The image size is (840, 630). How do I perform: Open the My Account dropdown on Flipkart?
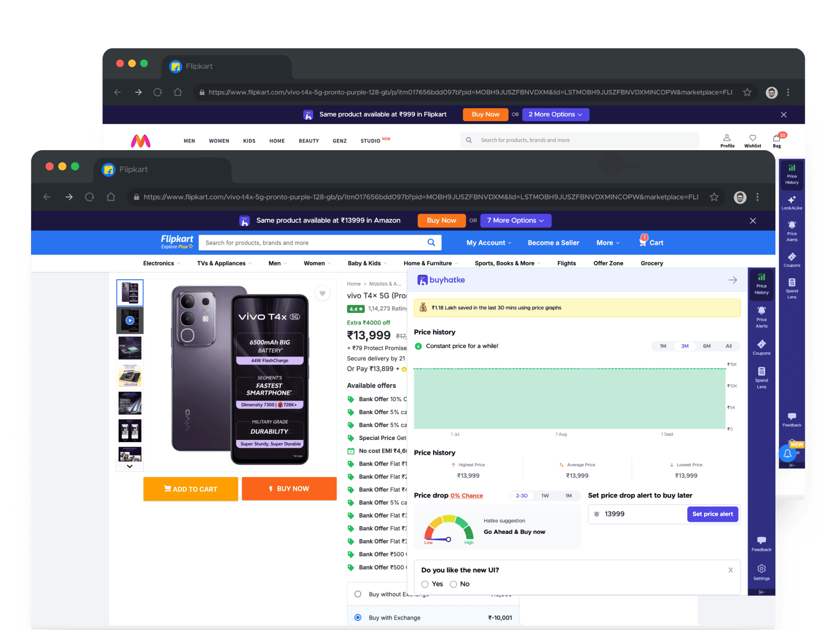point(489,243)
